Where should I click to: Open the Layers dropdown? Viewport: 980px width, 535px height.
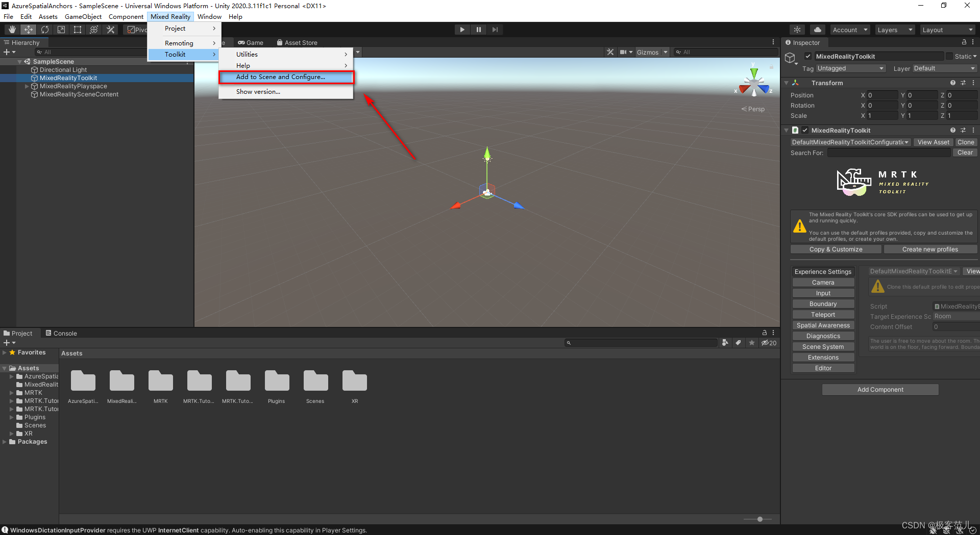895,30
